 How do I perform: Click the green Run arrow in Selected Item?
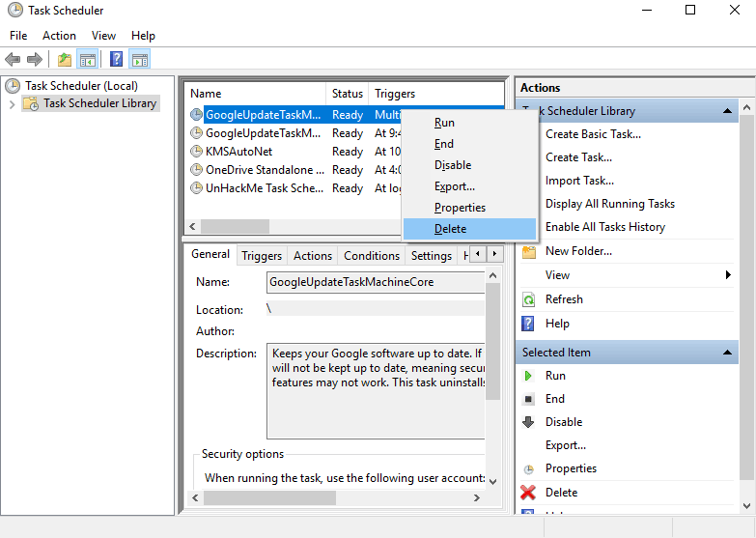point(528,376)
